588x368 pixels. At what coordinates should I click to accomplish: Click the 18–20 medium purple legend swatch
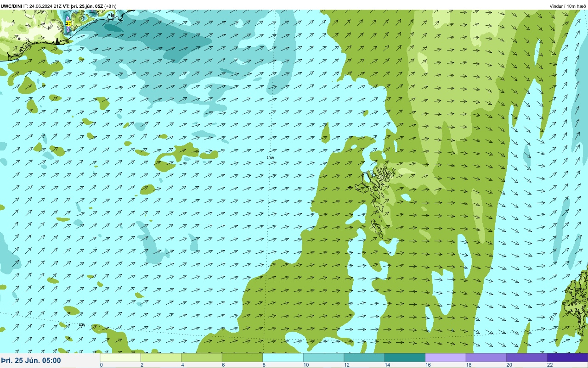(x=486, y=357)
